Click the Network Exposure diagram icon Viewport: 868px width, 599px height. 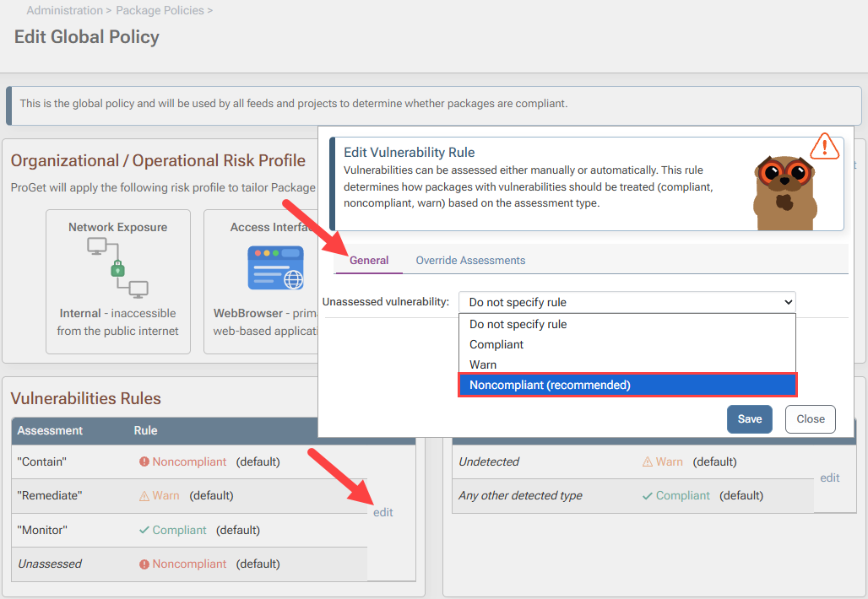[118, 267]
